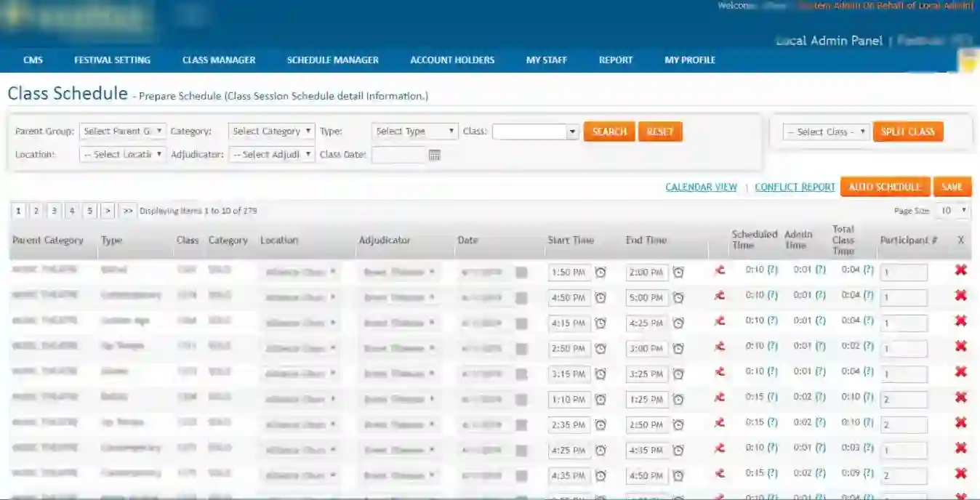Go to the Class Manager menu
980x500 pixels.
219,60
